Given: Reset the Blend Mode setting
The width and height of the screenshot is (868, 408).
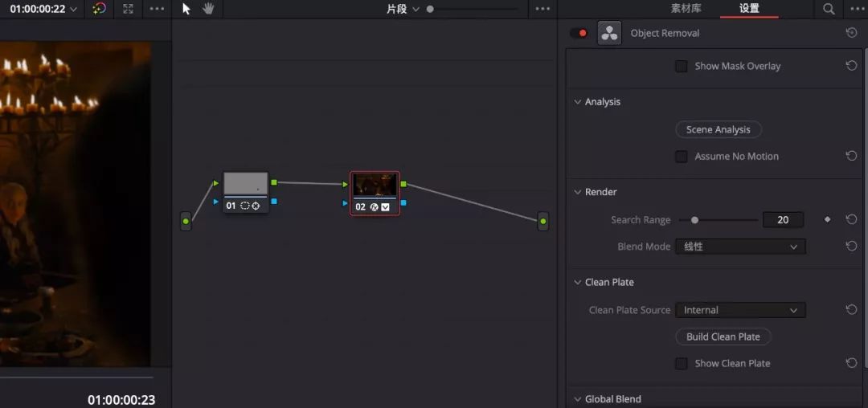Looking at the screenshot, I should click(x=851, y=247).
